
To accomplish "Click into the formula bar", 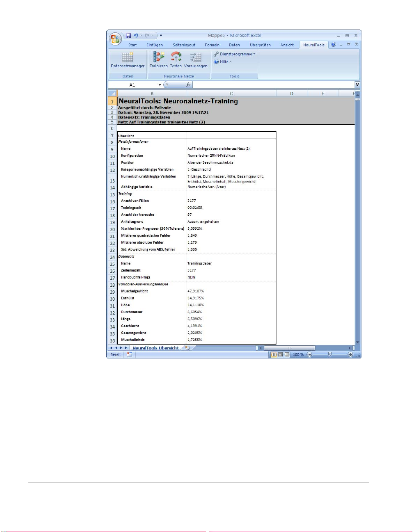I will tap(273, 85).
